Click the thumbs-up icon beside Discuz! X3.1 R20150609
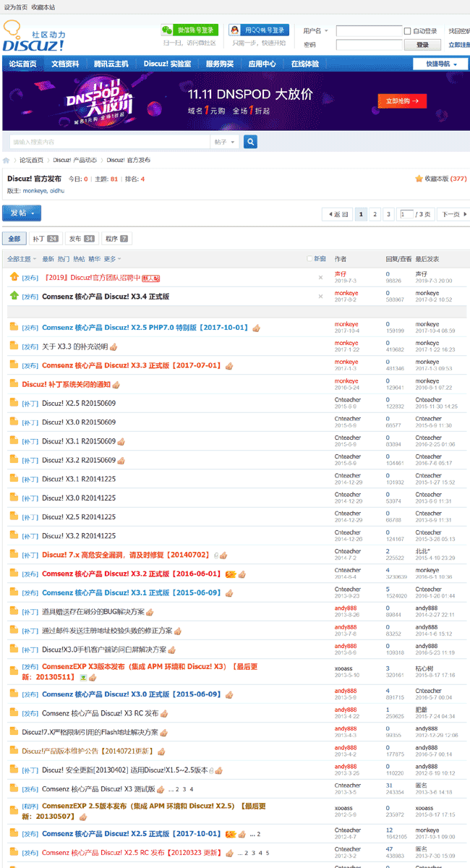Viewport: 470px width, 868px height. pos(121,441)
